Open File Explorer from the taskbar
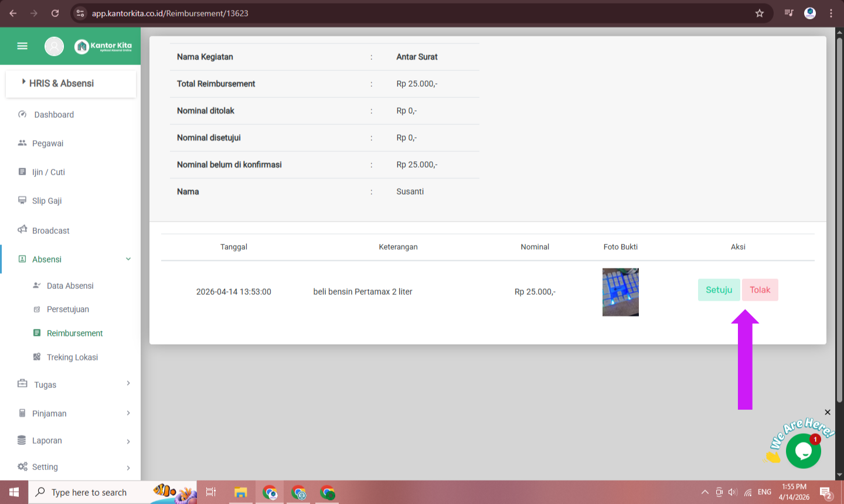 [x=240, y=492]
